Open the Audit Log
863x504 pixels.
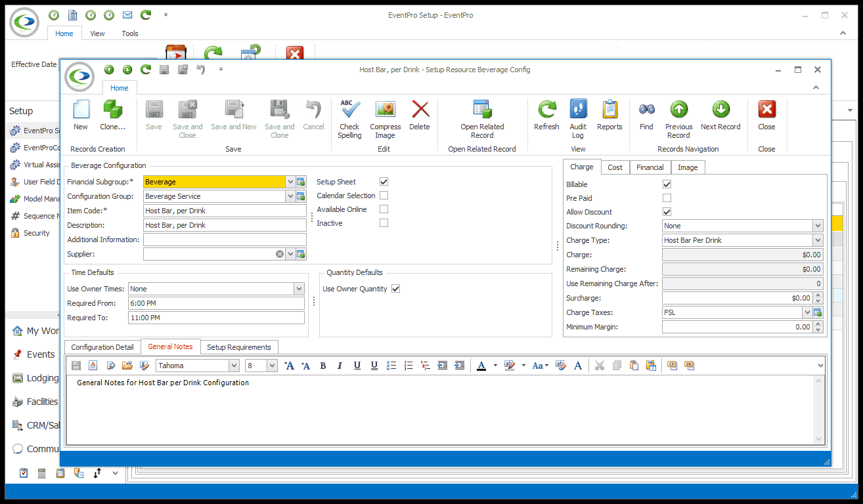click(578, 119)
